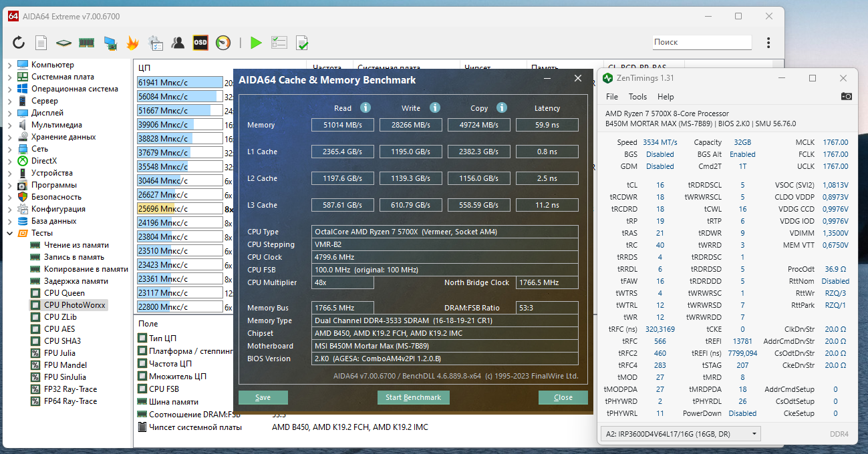Click the Поиск search field
Image resolution: width=868 pixels, height=454 pixels.
coord(702,42)
